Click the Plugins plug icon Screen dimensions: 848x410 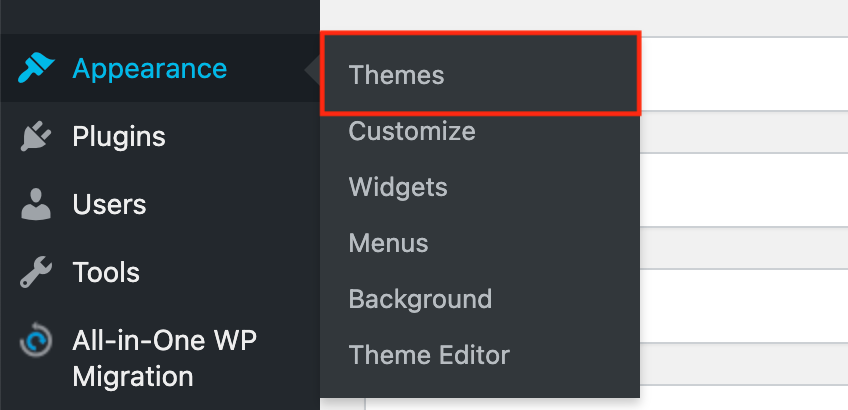point(36,137)
